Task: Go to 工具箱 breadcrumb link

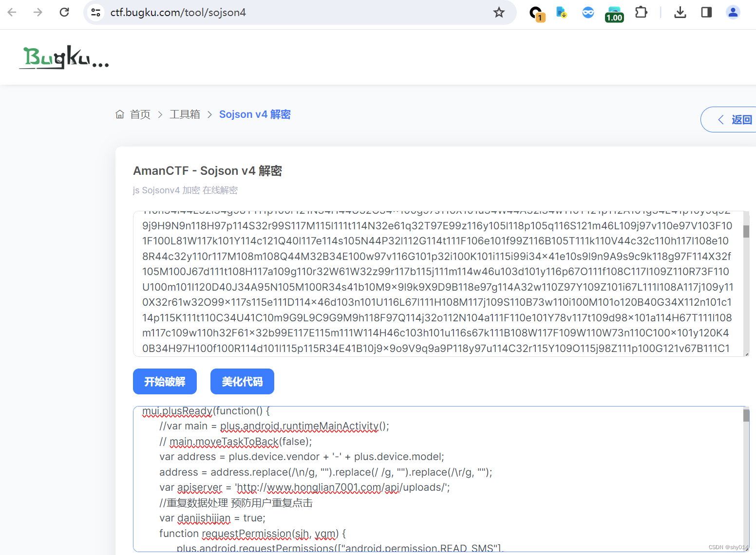Action: tap(185, 114)
